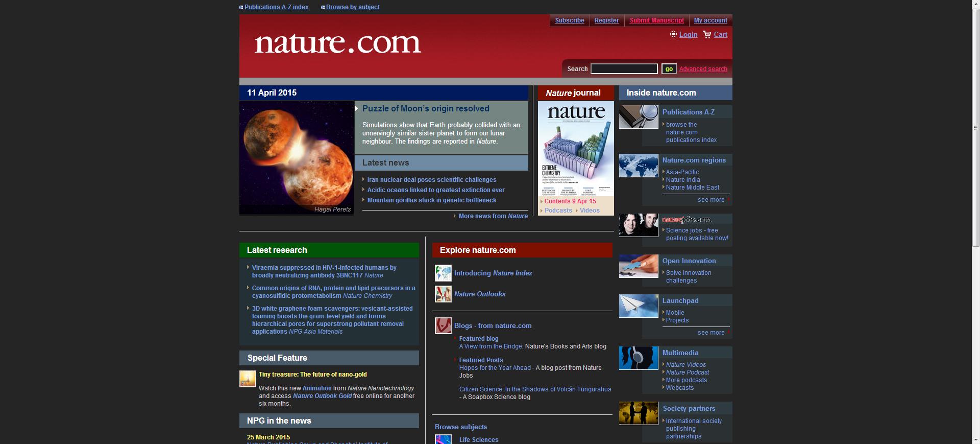
Task: Open the Subscribe tab
Action: 570,20
